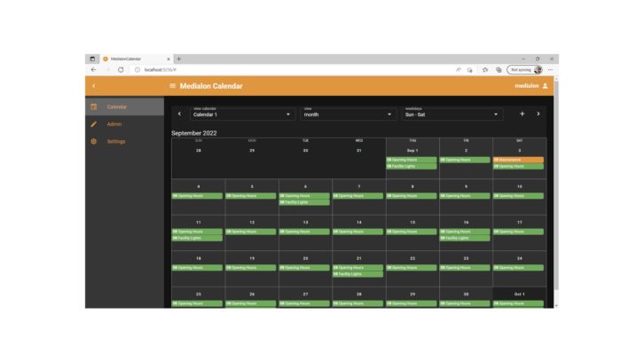Image resolution: width=644 pixels, height=362 pixels.
Task: Open Calendar in the sidebar
Action: pos(124,106)
